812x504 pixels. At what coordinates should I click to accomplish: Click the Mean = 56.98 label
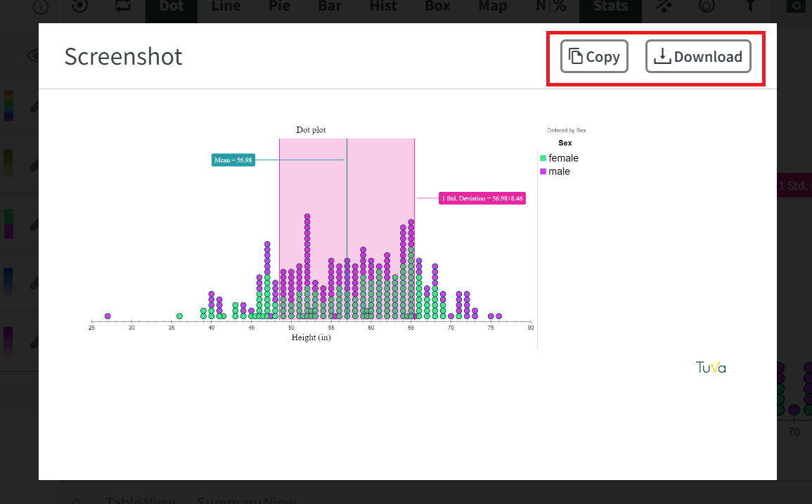click(233, 160)
